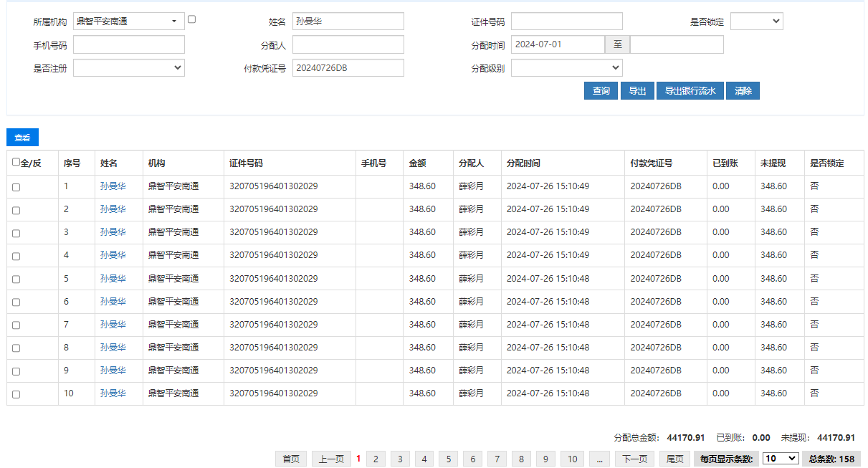Viewport: 868px width, 468px height.
Task: Toggle the 全/反 select-all checkbox
Action: [16, 163]
